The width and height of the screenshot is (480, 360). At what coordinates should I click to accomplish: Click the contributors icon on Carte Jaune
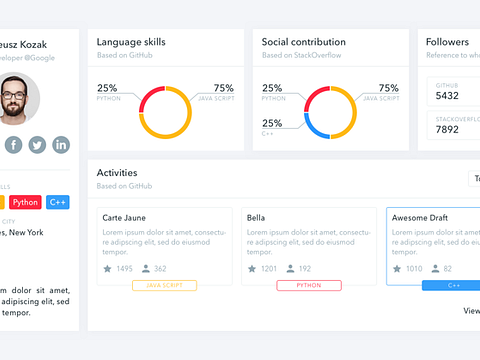(146, 269)
